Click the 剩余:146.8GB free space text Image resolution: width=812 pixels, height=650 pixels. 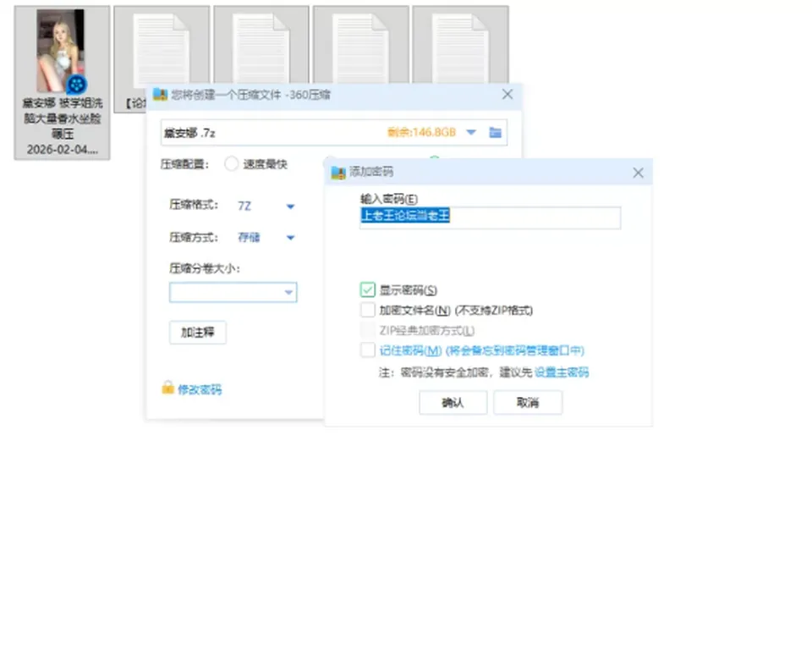tap(421, 132)
